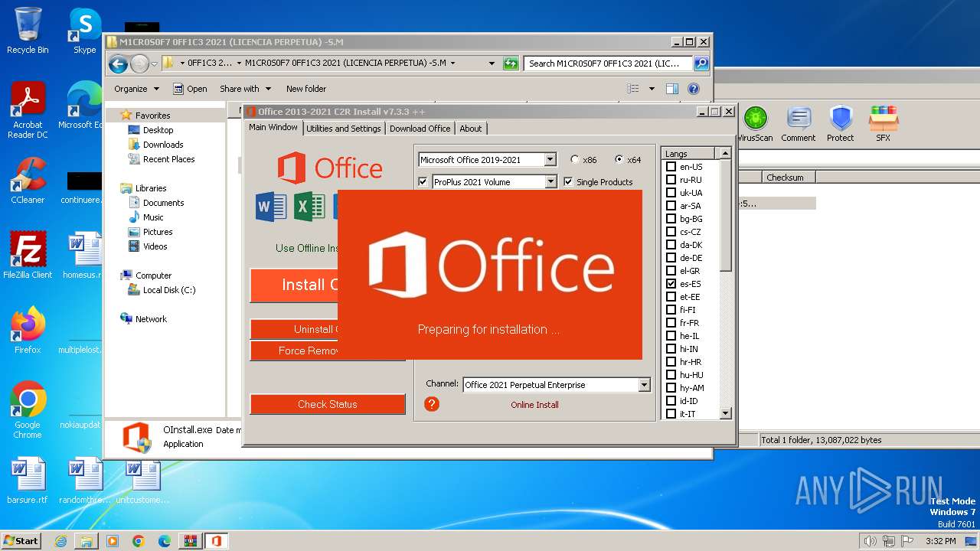
Task: Expand the Explorer views options arrow
Action: point(652,89)
